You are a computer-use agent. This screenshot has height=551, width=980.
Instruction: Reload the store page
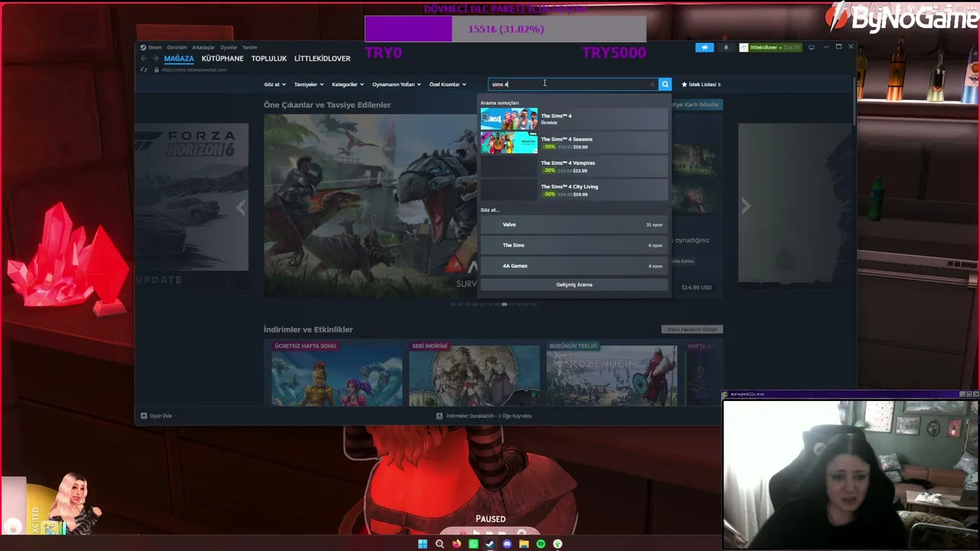coord(143,70)
